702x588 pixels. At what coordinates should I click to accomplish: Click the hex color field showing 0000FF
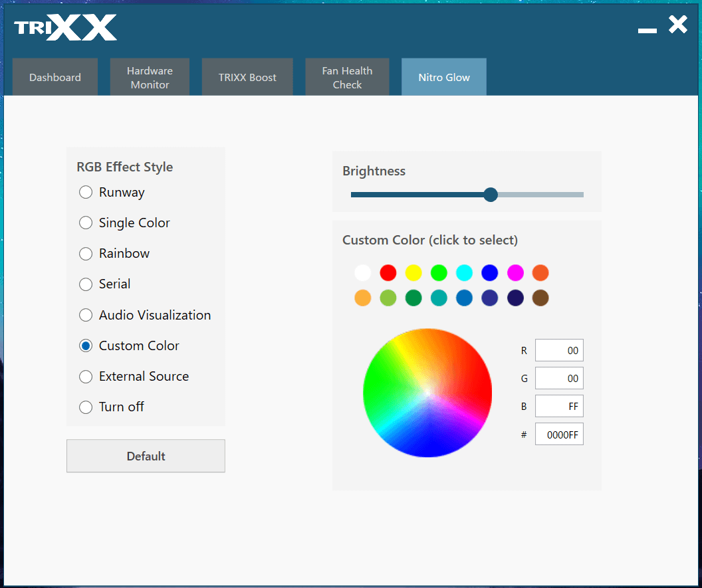(x=559, y=434)
